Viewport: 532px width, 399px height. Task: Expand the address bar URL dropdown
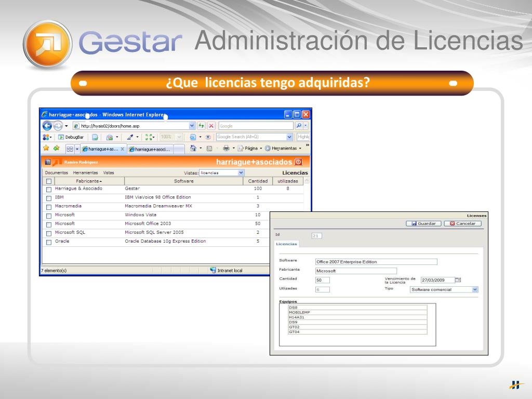[192, 126]
